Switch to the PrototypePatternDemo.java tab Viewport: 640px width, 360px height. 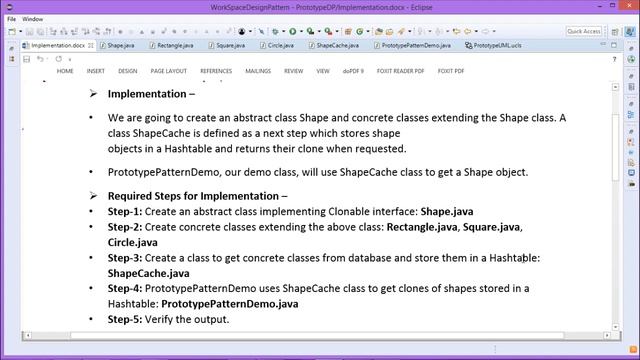tap(412, 45)
